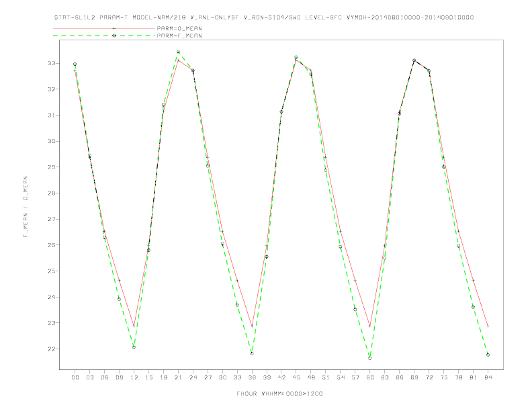Click the y-axis tick label 26
The width and height of the screenshot is (532, 411).
point(51,245)
